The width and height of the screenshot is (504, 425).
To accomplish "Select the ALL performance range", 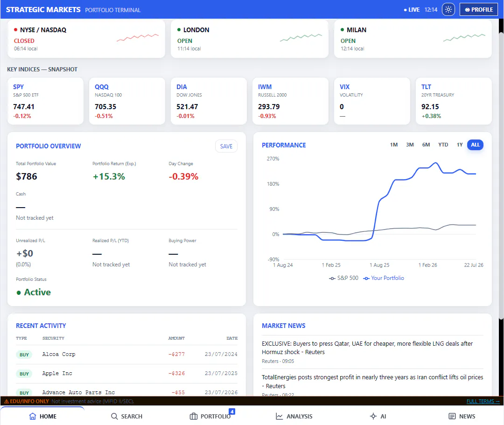I will (x=475, y=145).
